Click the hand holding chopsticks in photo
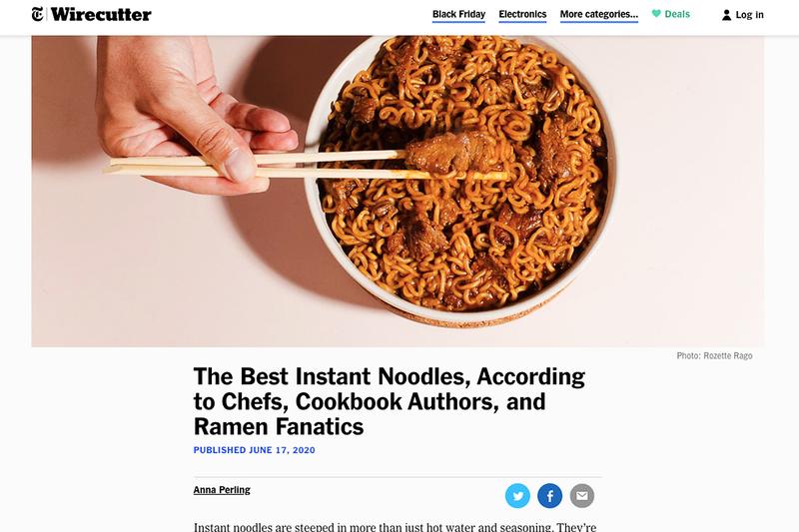 [196, 115]
